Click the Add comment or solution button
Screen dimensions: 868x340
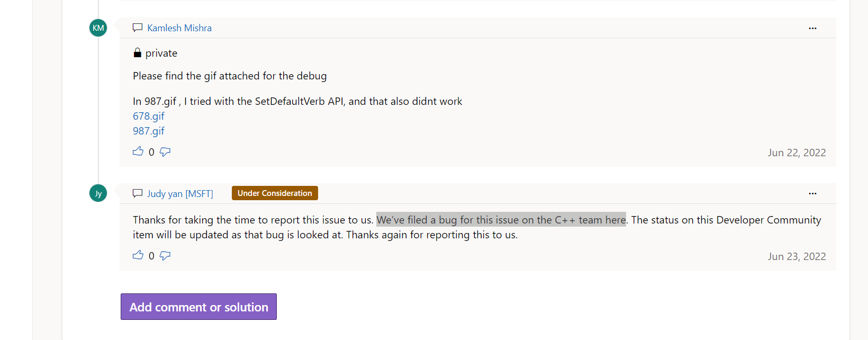pyautogui.click(x=198, y=307)
